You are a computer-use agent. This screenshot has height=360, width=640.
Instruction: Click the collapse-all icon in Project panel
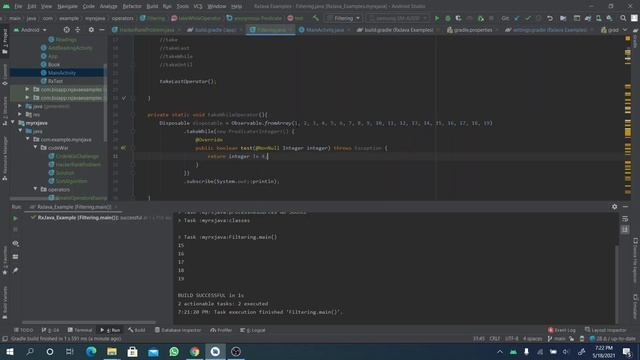click(x=78, y=30)
